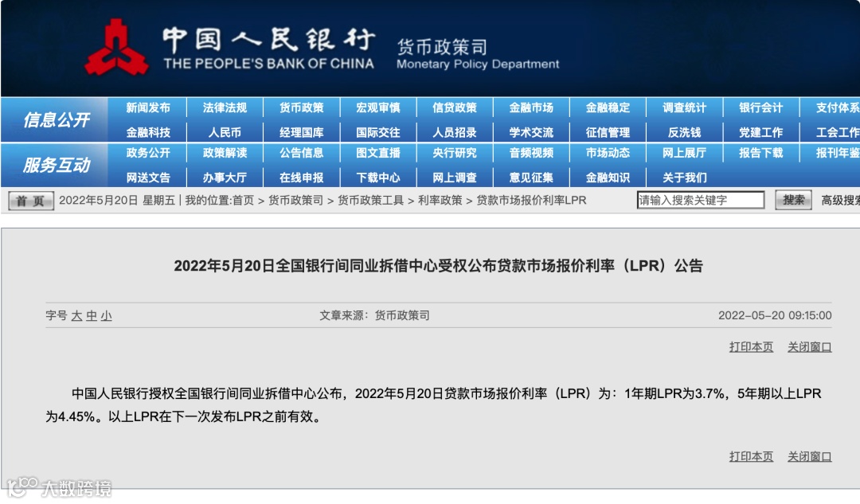Open the 人员招录 page

[455, 133]
